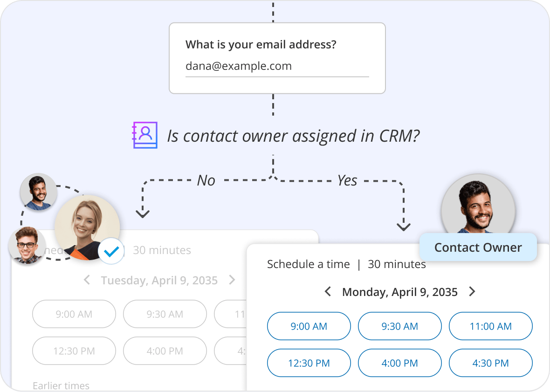Select the 9:30 AM slot on Tuesday calendar
Screen dimensions: 550x392
(165, 314)
